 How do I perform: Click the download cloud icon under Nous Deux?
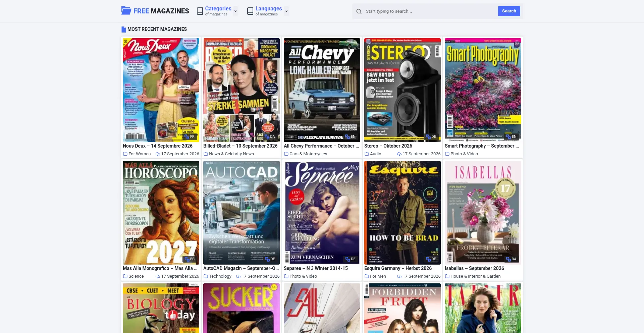158,154
